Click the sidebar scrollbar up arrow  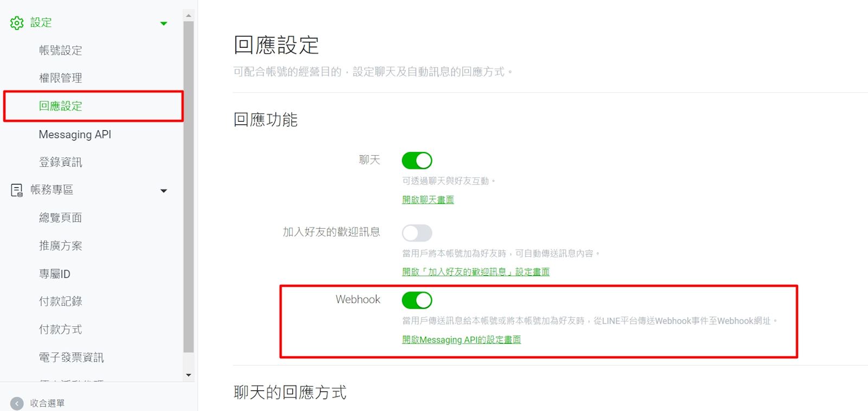[188, 15]
